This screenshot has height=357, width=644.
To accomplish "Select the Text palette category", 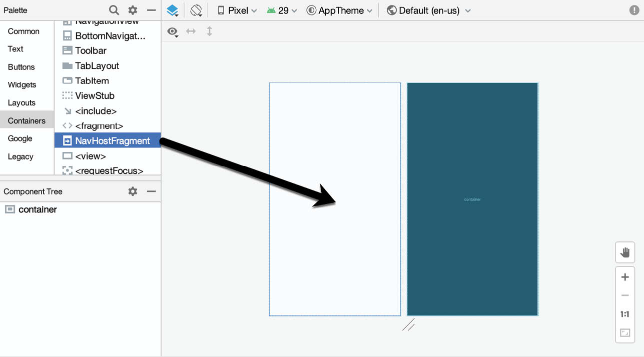I will (x=16, y=49).
